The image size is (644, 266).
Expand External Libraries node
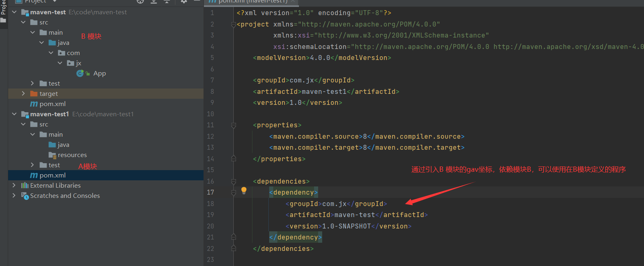(14, 186)
